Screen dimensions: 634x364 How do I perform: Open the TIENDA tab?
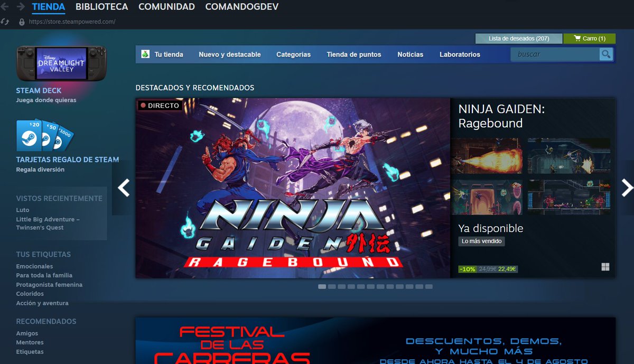click(49, 7)
